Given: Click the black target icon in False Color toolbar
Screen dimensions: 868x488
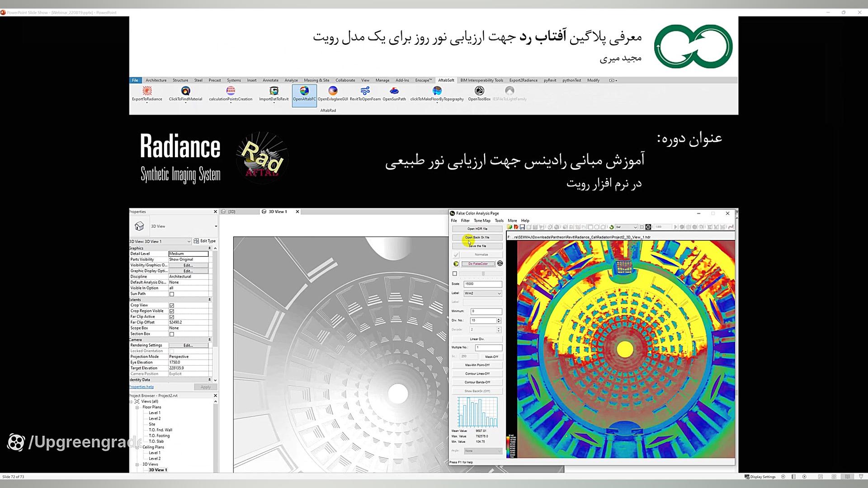Looking at the screenshot, I should (x=648, y=227).
